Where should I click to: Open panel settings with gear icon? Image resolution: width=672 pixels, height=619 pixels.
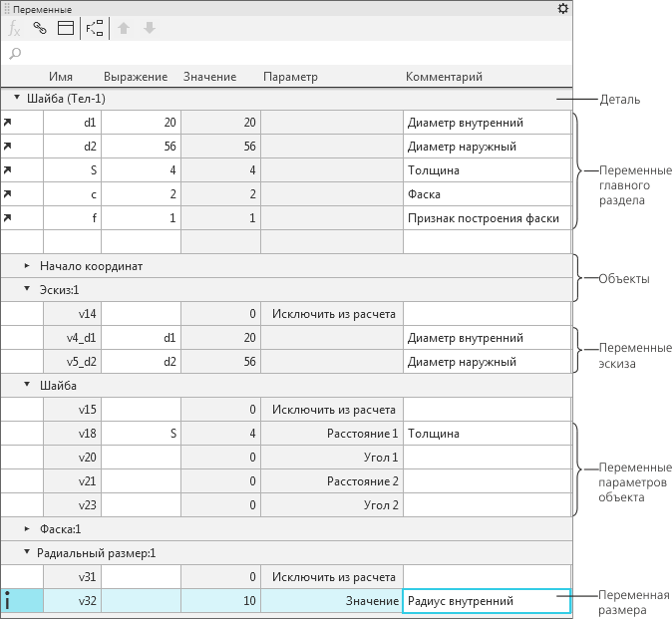563,9
